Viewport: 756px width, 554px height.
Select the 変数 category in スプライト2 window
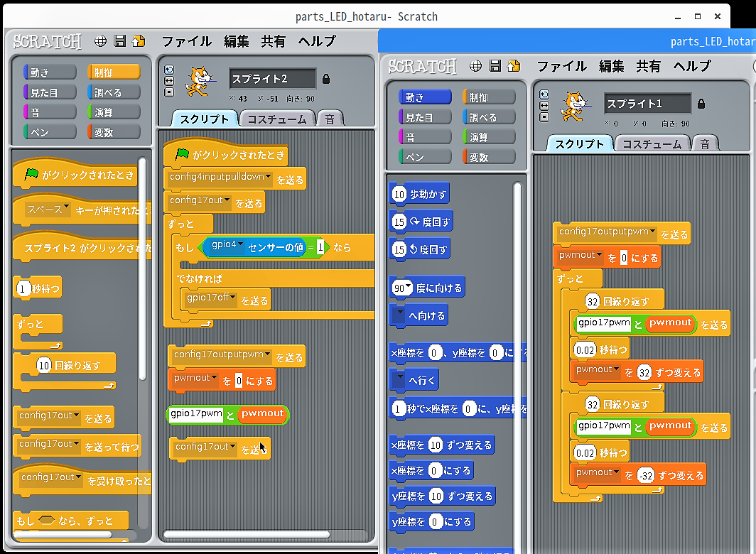tap(114, 132)
